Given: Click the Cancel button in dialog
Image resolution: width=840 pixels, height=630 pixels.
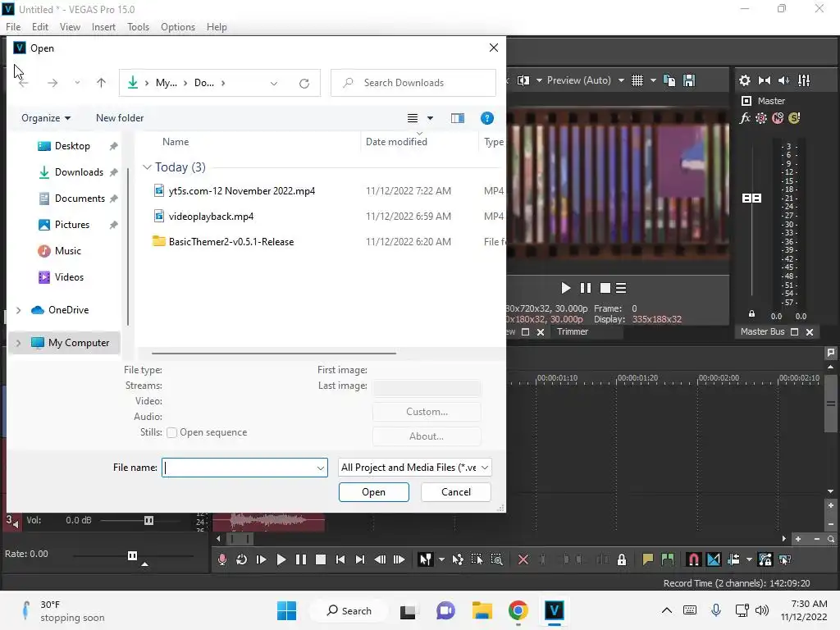Looking at the screenshot, I should tap(456, 492).
